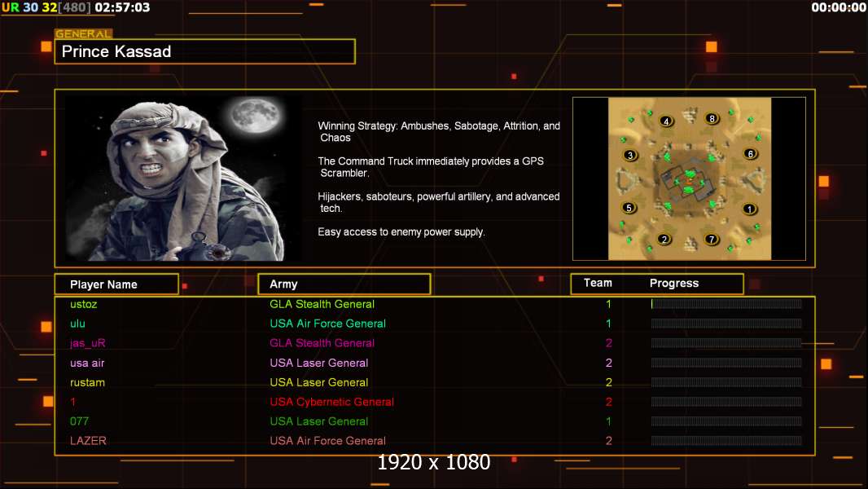Click the progress bar in Cybernetic General row
868x489 pixels.
(x=726, y=402)
